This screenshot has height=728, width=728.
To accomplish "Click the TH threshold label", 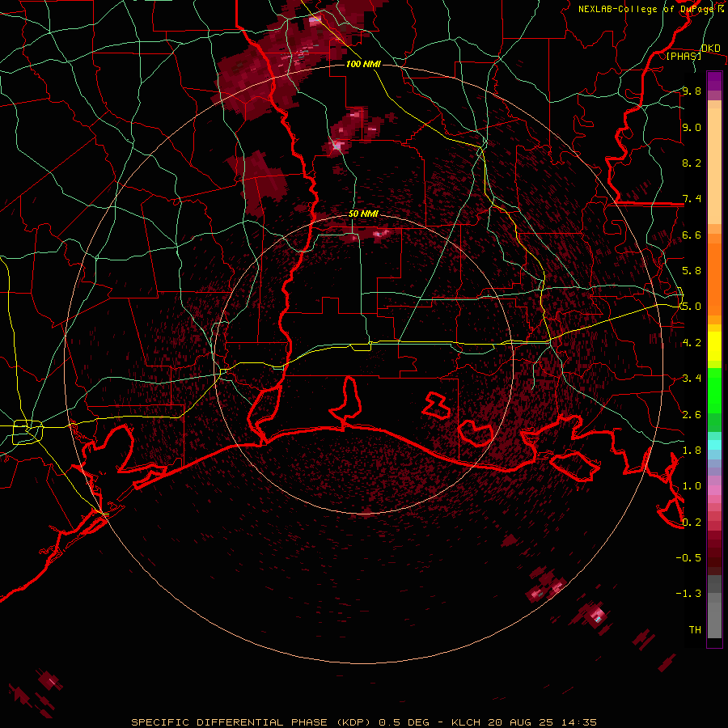I will 695,630.
